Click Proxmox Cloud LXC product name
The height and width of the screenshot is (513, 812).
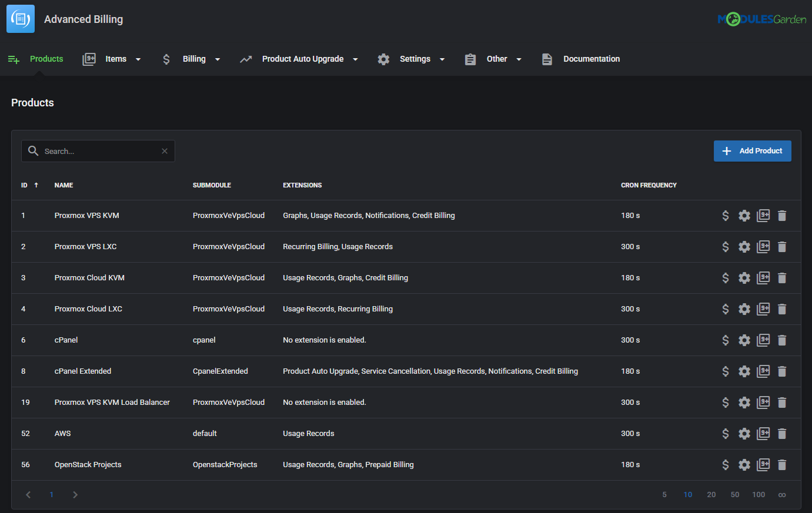[88, 309]
